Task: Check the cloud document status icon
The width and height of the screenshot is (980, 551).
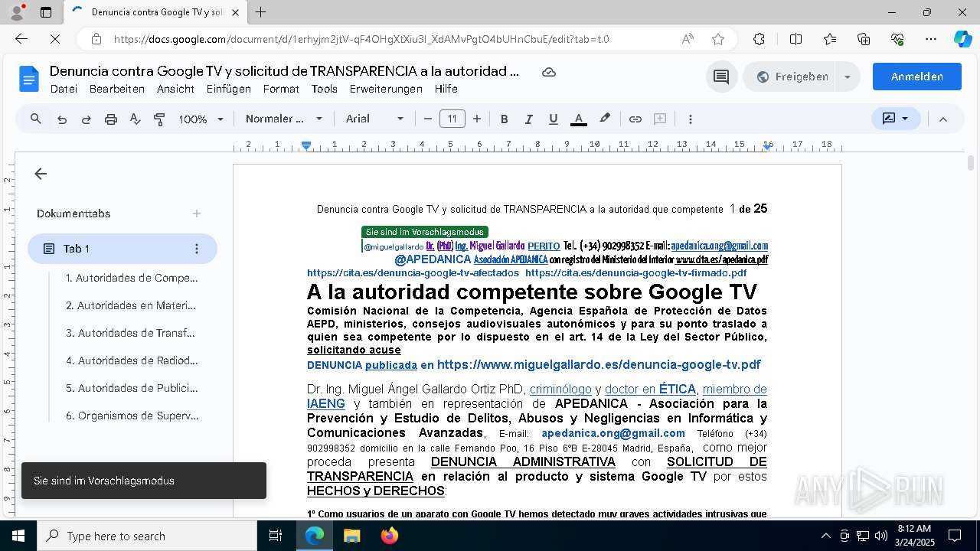Action: pyautogui.click(x=548, y=72)
